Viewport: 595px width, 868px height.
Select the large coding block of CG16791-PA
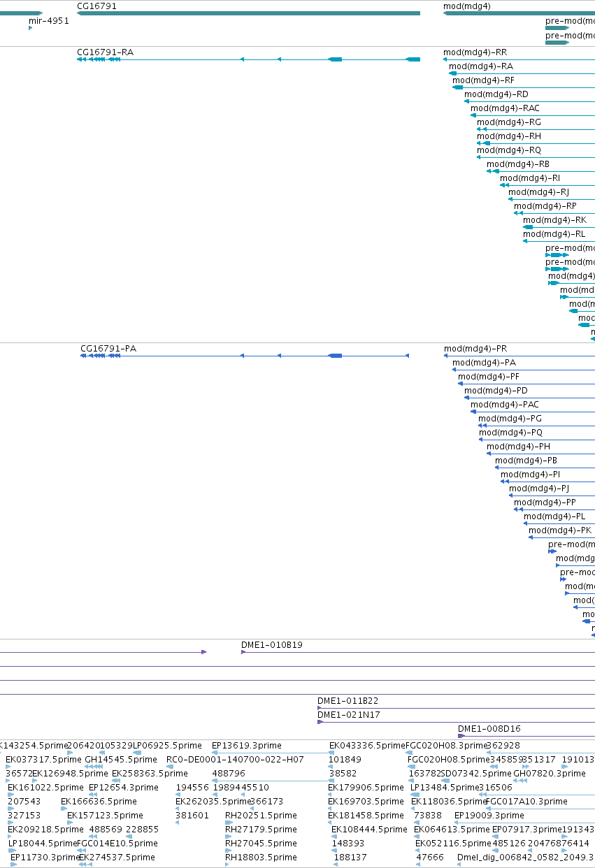point(335,356)
